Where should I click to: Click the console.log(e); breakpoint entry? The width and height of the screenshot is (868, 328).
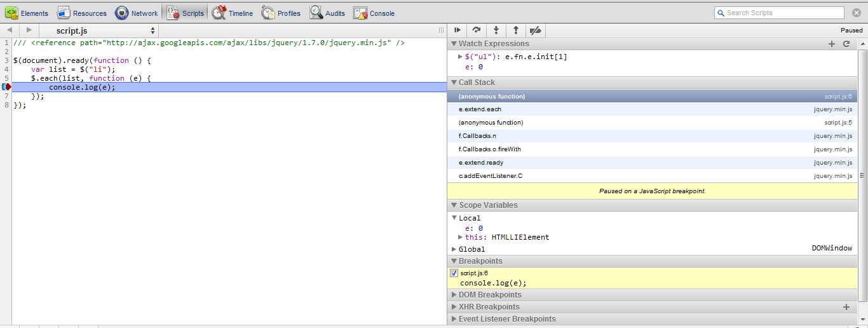pos(493,283)
